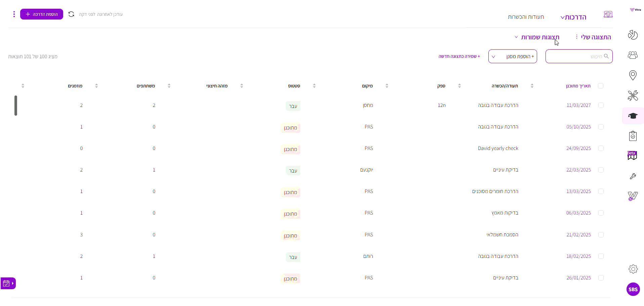Open the three-dot more options menu

coord(14,14)
